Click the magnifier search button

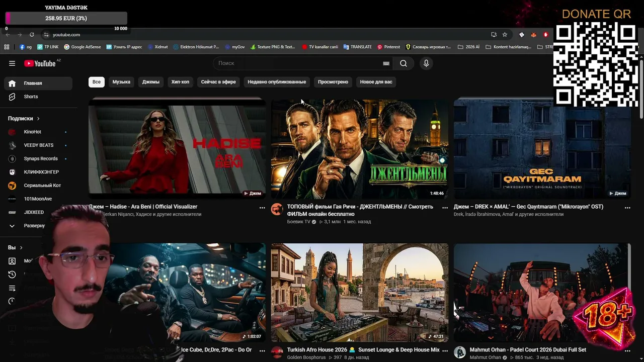point(404,63)
